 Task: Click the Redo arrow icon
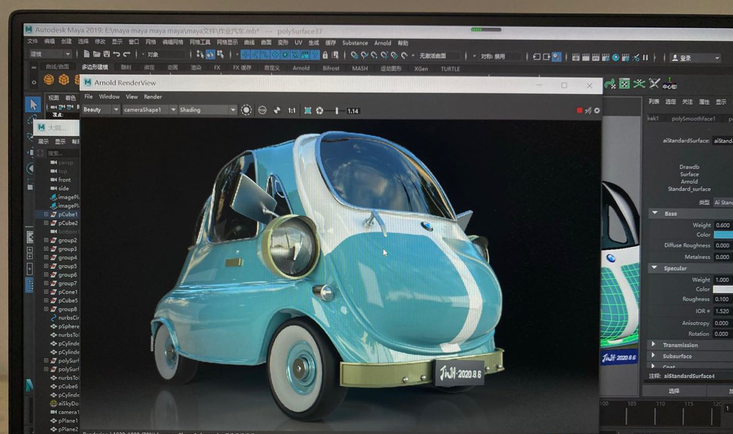tap(126, 55)
